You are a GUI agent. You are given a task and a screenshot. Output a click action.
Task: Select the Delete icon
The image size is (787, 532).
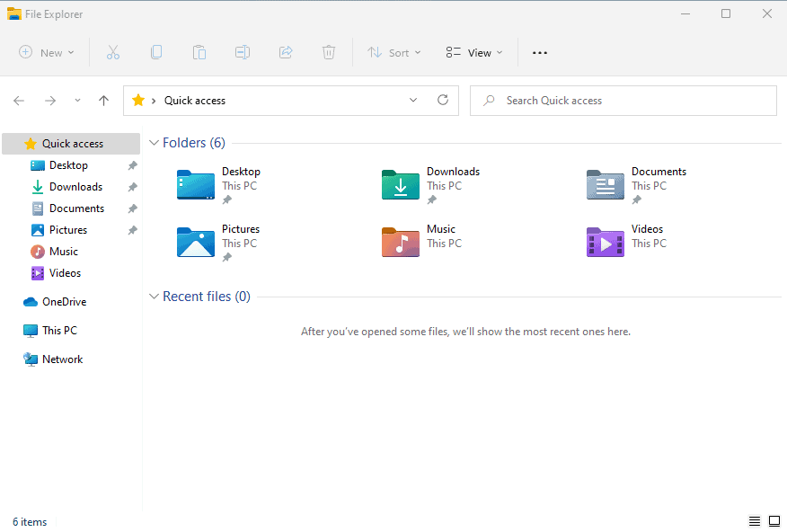click(329, 52)
